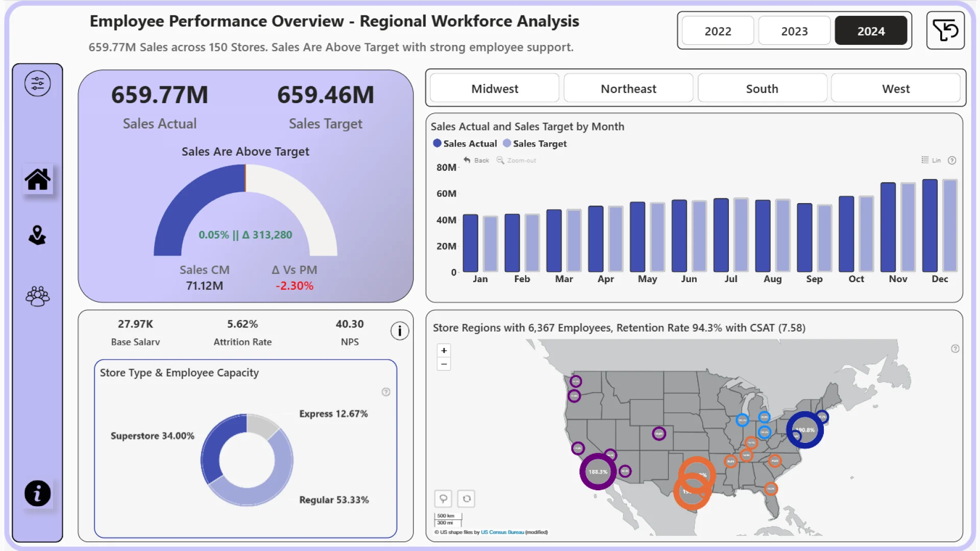Select the 2022 year filter

point(718,31)
